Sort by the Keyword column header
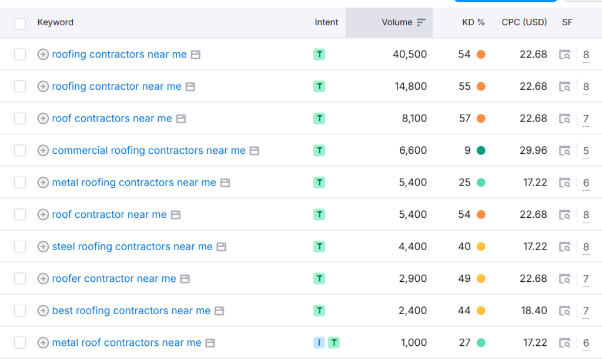 55,23
